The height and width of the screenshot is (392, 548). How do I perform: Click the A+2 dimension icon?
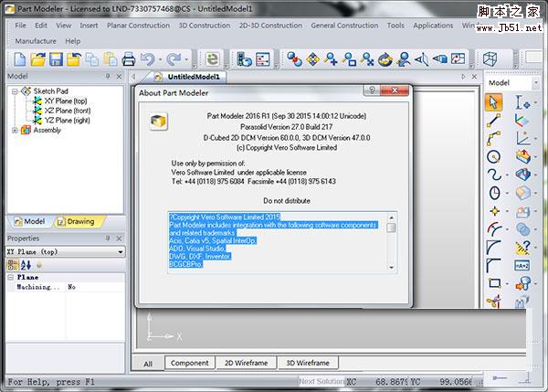click(522, 265)
